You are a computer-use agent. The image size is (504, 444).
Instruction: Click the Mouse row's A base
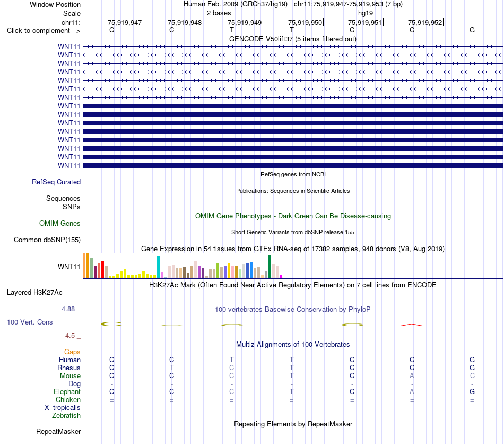pos(412,376)
